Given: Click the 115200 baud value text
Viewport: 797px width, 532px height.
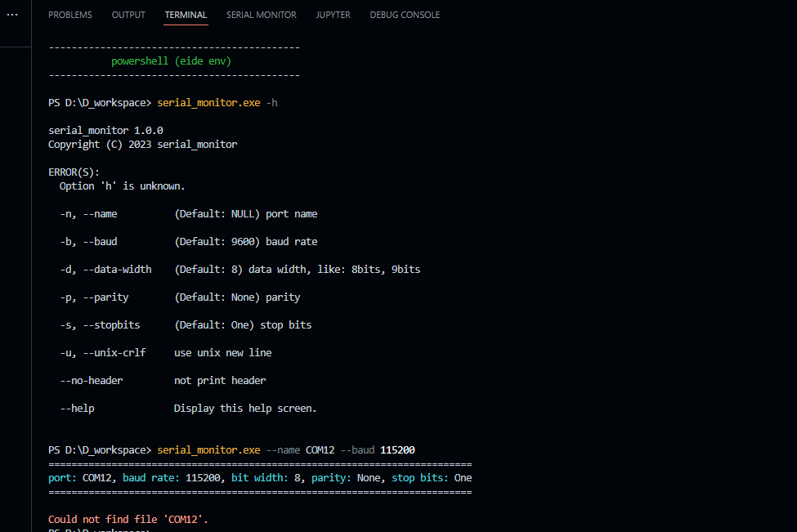Looking at the screenshot, I should 397,449.
